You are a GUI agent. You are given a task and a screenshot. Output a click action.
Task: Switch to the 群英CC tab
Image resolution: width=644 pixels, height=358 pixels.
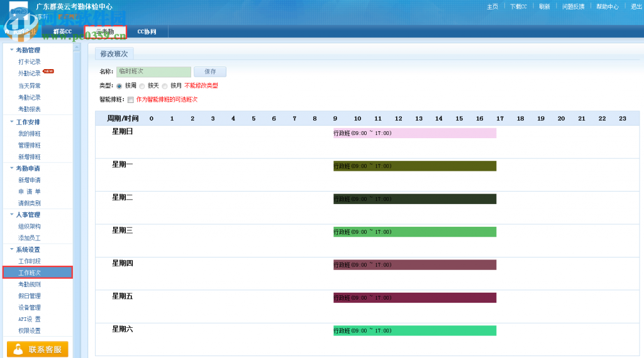pos(62,31)
